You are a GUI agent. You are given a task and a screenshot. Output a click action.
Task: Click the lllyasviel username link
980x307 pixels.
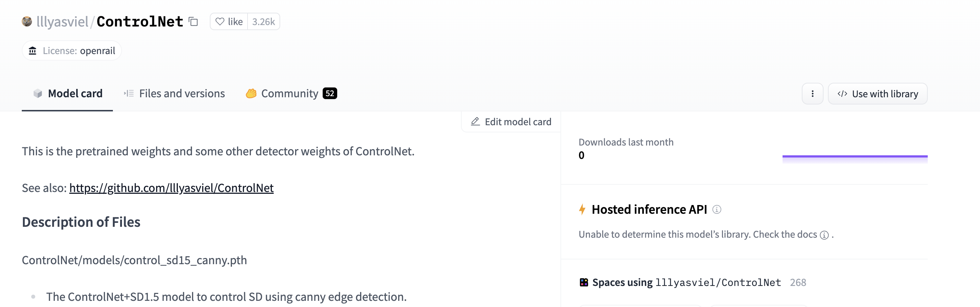click(62, 22)
